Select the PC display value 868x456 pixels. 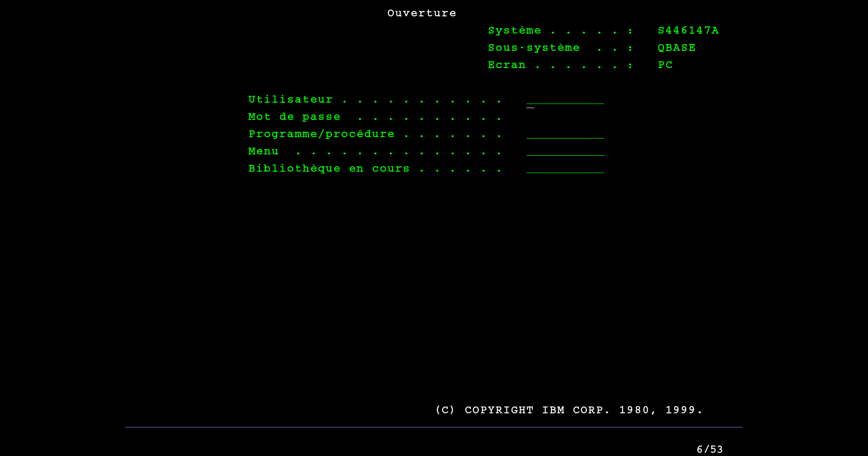click(665, 65)
